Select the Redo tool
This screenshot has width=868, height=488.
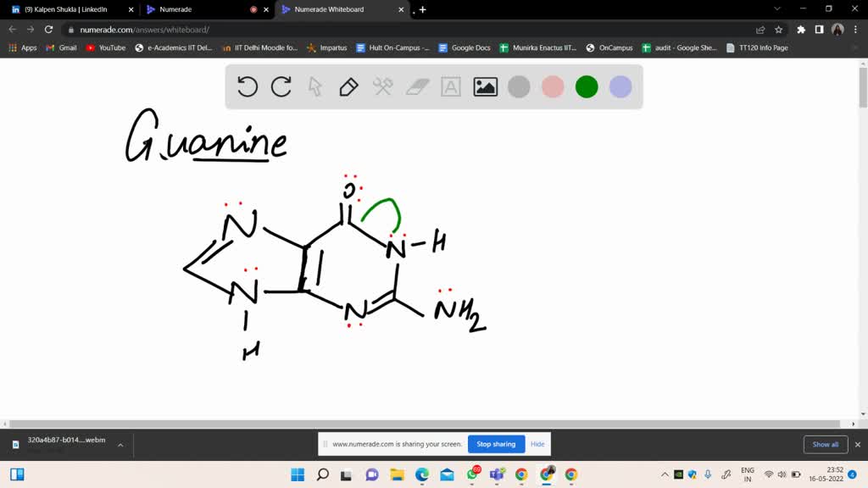[281, 86]
